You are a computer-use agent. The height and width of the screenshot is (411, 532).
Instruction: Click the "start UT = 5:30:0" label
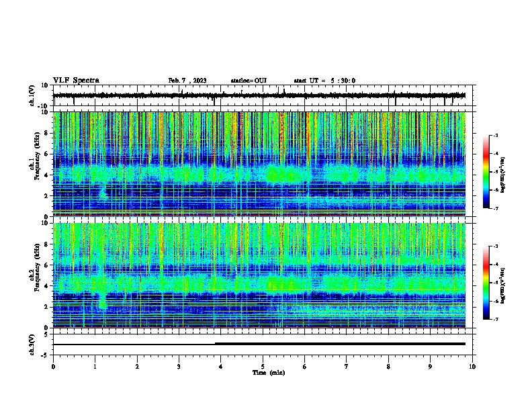(x=324, y=81)
